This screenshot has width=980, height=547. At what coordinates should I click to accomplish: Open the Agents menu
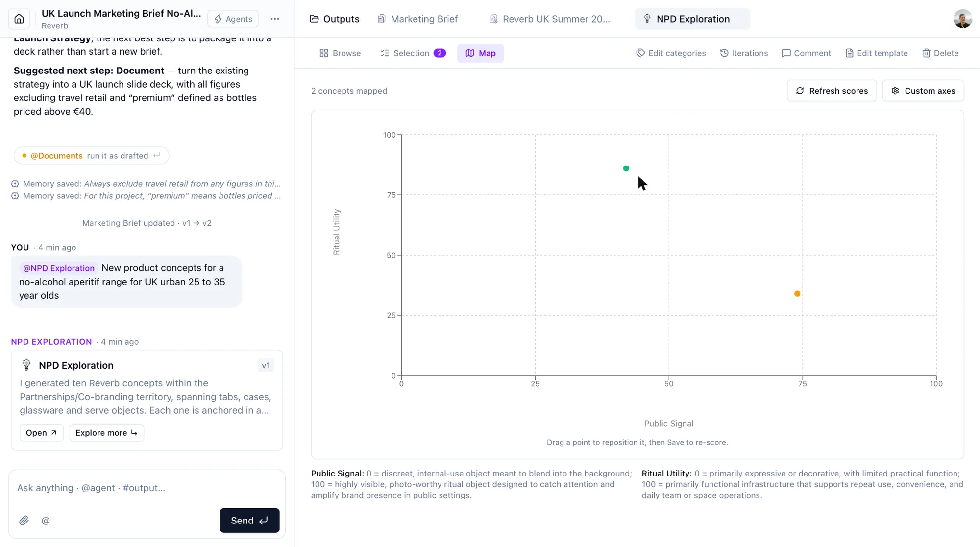[x=233, y=19]
